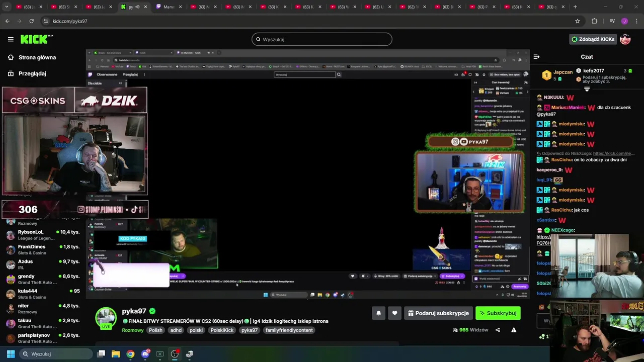
Task: Open the tab search dropdown arrow
Action: click(x=7, y=7)
